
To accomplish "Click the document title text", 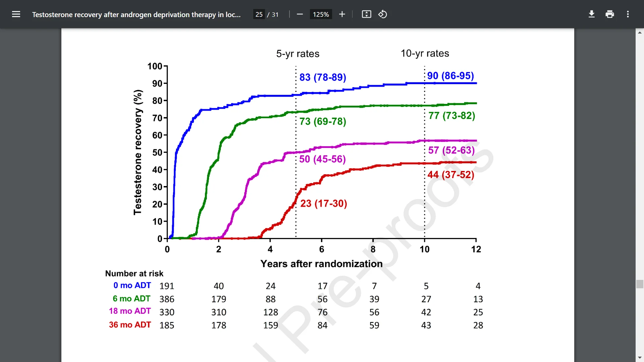I will pyautogui.click(x=136, y=14).
